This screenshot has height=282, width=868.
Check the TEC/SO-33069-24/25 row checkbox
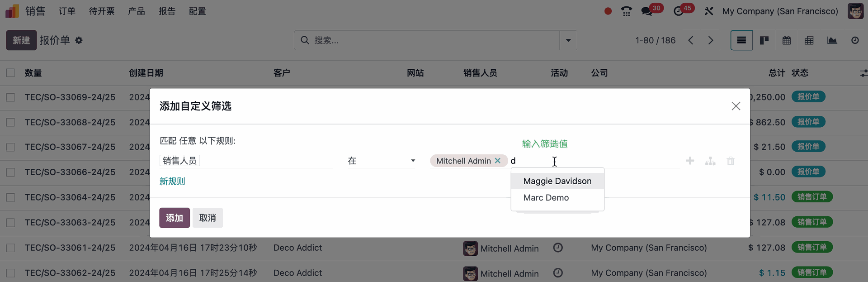pyautogui.click(x=10, y=97)
